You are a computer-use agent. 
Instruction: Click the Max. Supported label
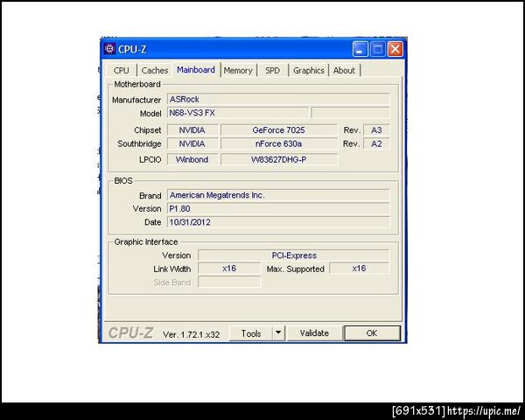pos(296,269)
